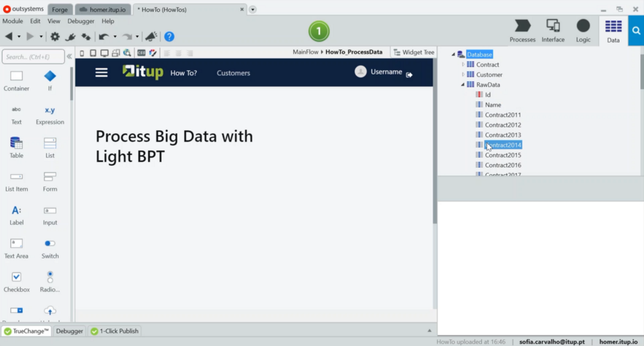Screen dimensions: 644x346
Task: Click the globe magnifier preview icon
Action: click(128, 53)
